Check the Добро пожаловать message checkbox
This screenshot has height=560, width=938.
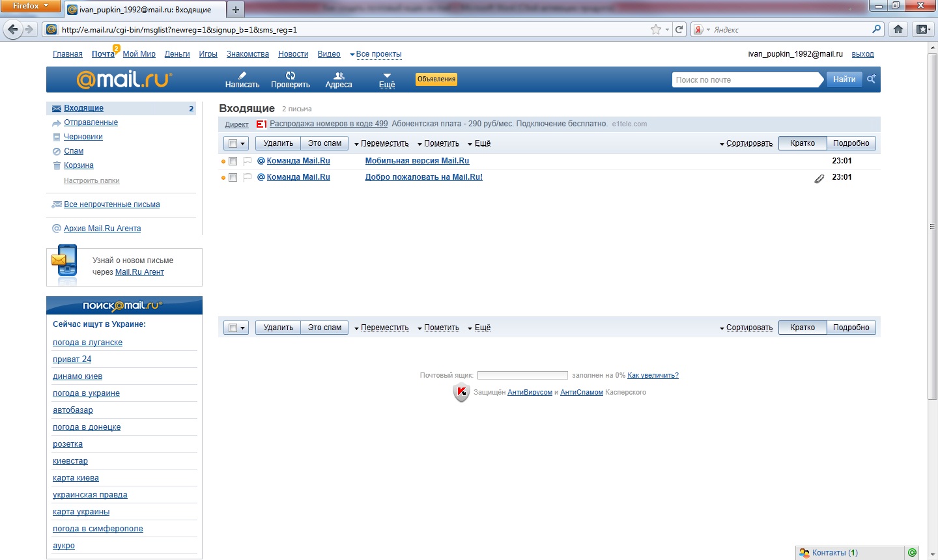[x=233, y=178]
